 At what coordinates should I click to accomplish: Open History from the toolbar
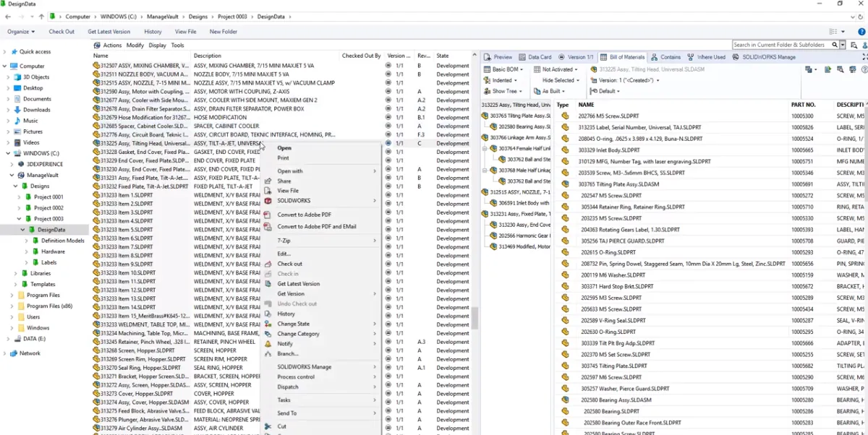click(153, 32)
